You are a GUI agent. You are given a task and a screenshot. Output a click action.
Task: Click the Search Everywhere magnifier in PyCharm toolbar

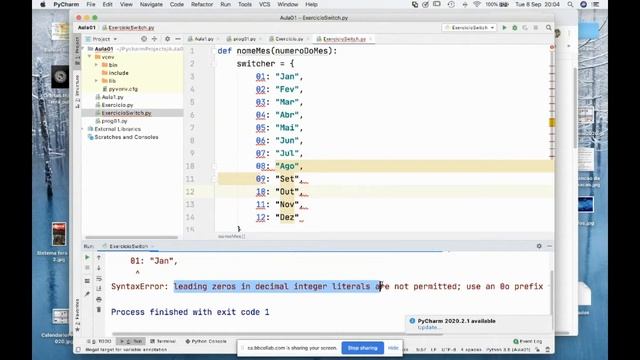click(x=549, y=28)
